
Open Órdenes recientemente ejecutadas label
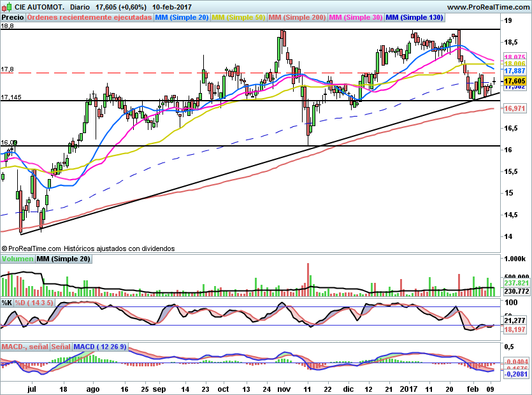coord(90,17)
